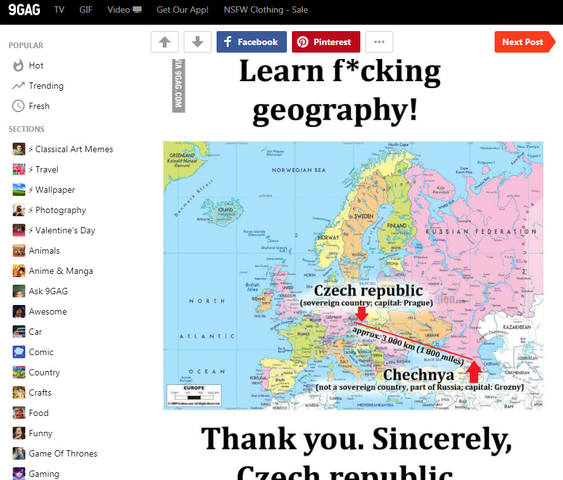Image resolution: width=563 pixels, height=480 pixels.
Task: Open the Funny section
Action: (40, 433)
